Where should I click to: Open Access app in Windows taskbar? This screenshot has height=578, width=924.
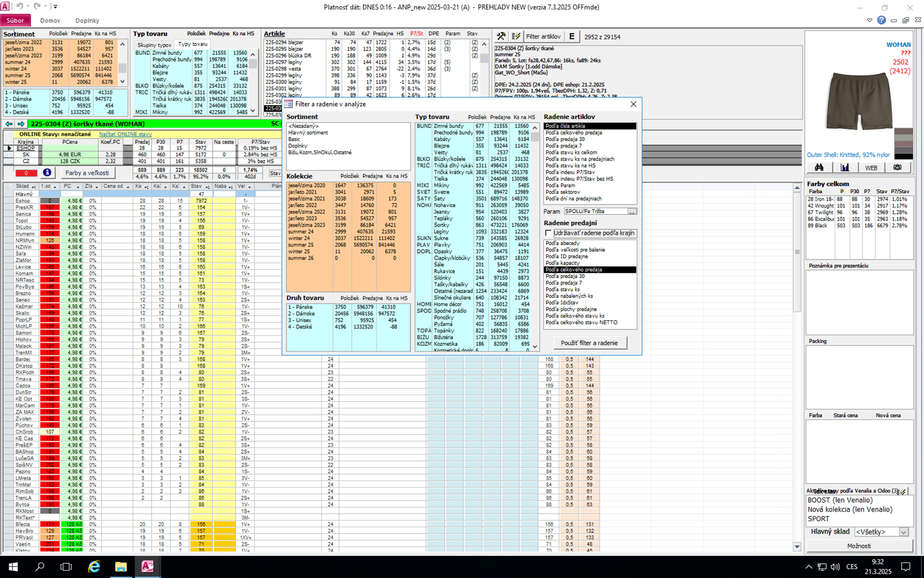click(147, 566)
